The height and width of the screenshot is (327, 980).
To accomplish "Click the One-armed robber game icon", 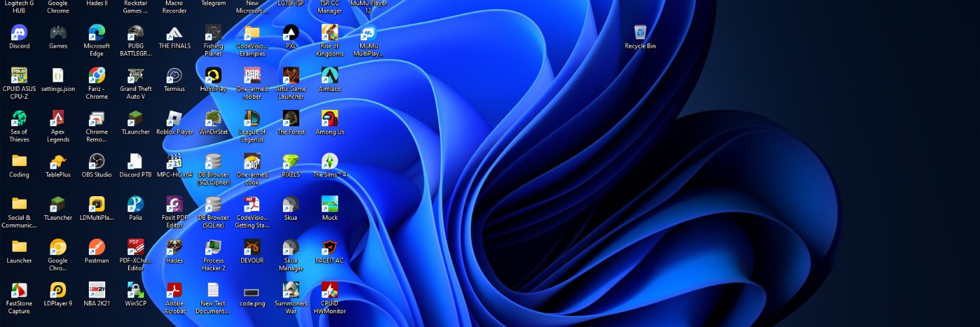I will coord(252,75).
